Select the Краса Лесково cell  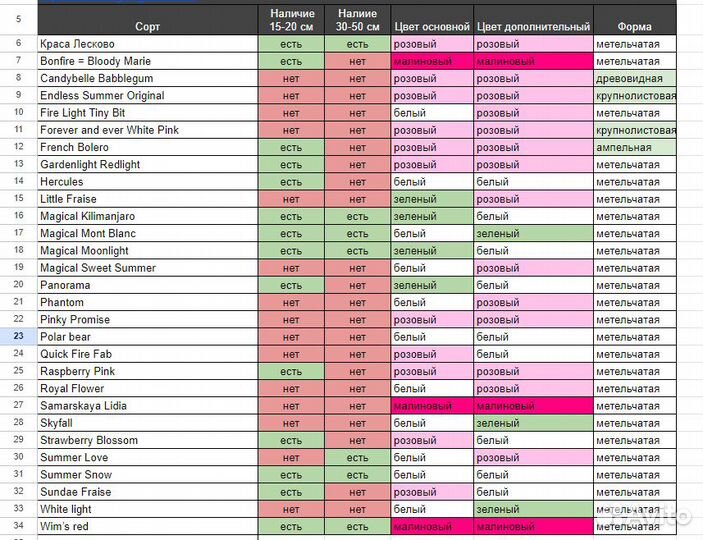(x=147, y=44)
